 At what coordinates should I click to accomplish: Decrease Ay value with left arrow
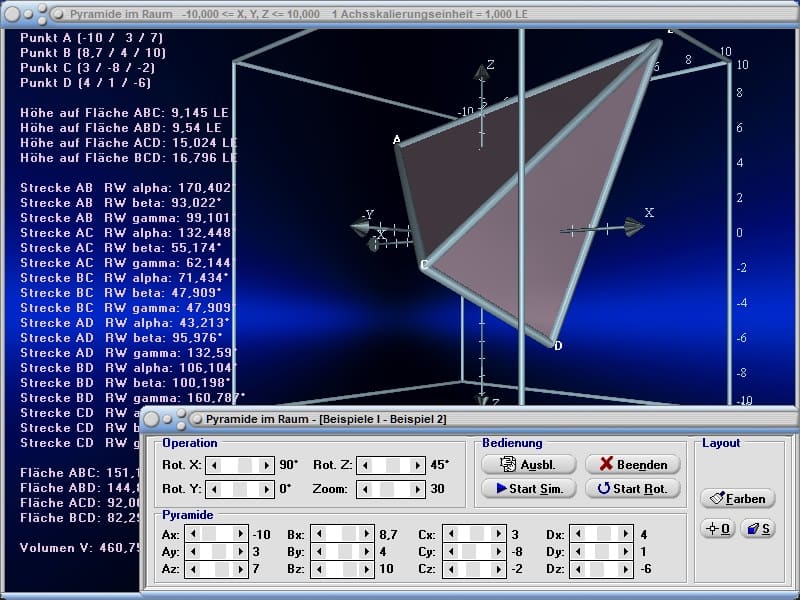pyautogui.click(x=192, y=552)
